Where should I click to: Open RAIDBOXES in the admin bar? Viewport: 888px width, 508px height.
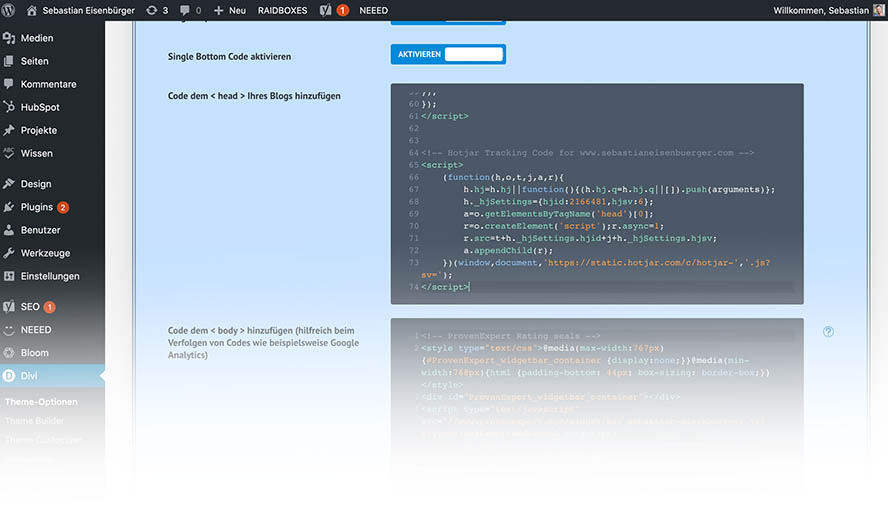tap(282, 10)
